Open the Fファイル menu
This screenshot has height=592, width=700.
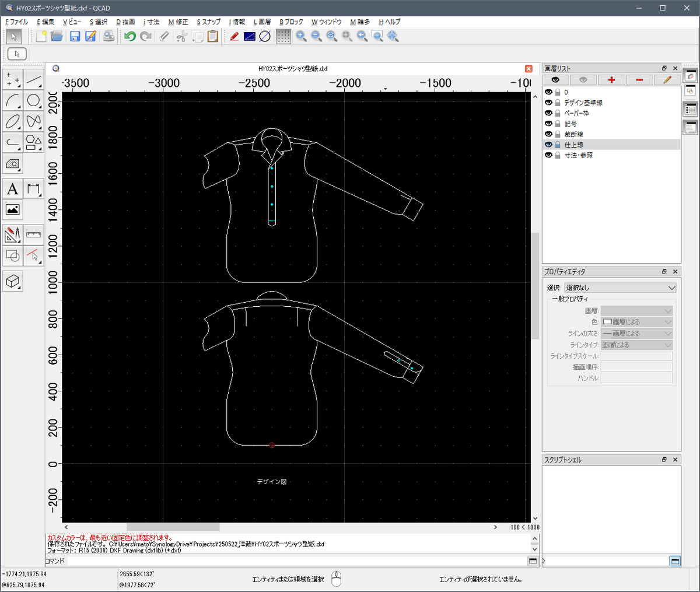click(16, 22)
